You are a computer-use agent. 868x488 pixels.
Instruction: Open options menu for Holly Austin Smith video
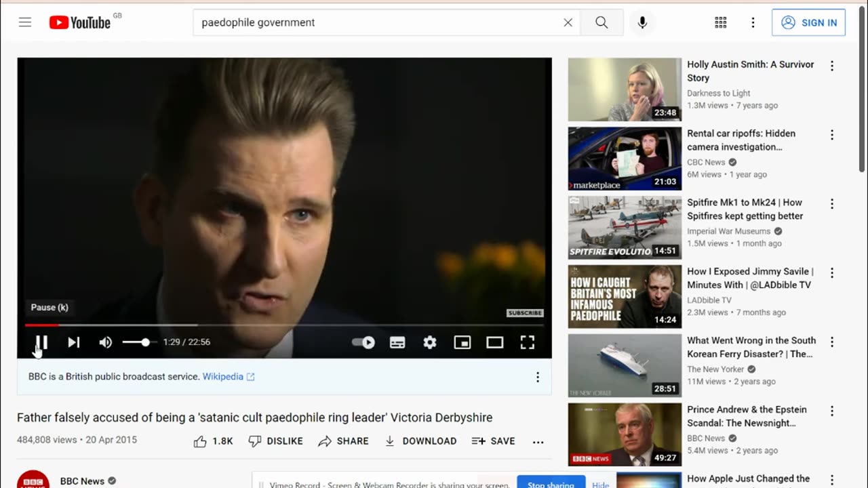tap(832, 66)
